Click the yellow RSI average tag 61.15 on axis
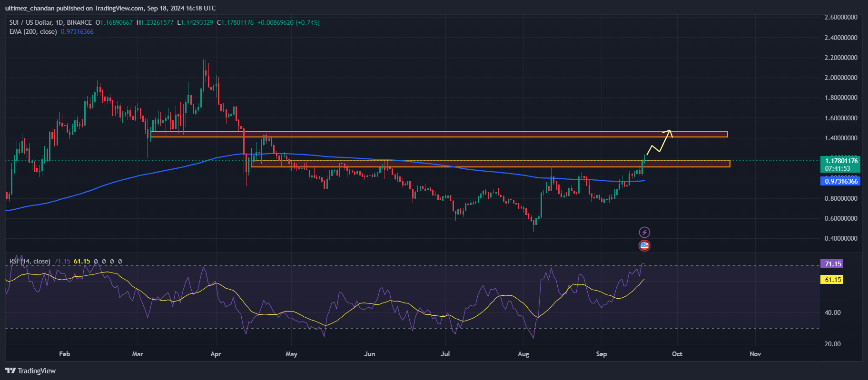Screen dimensions: 868x380 [832, 280]
